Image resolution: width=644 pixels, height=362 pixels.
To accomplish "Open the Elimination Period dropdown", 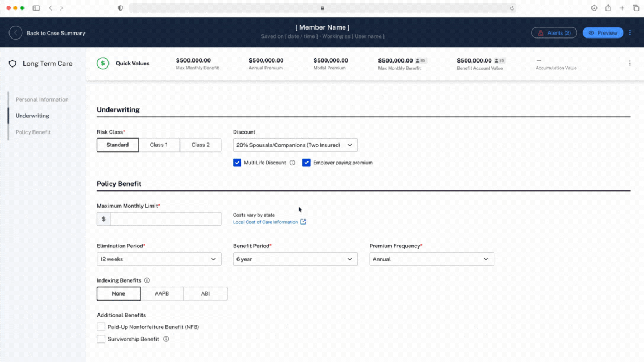I will pos(159,259).
